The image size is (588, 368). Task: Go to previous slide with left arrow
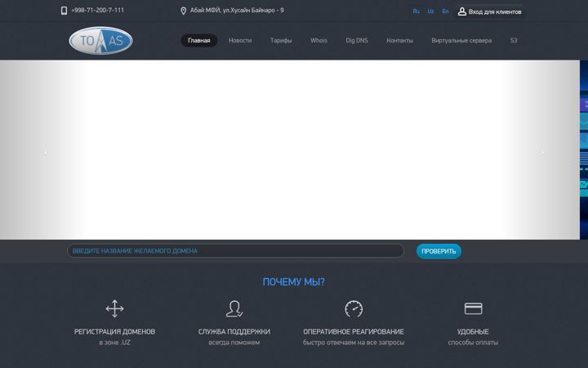[x=46, y=152]
